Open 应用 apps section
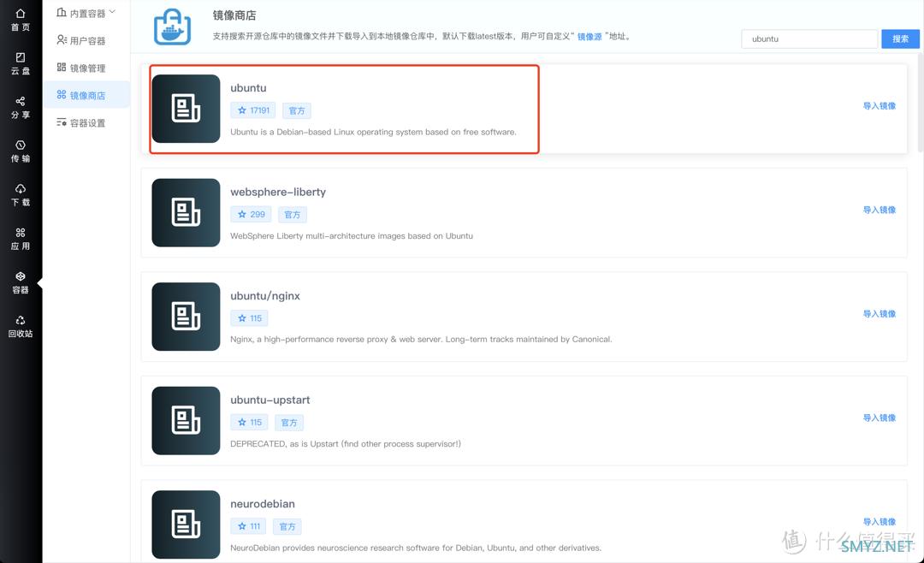Screen dimensions: 924x563 click(21, 239)
